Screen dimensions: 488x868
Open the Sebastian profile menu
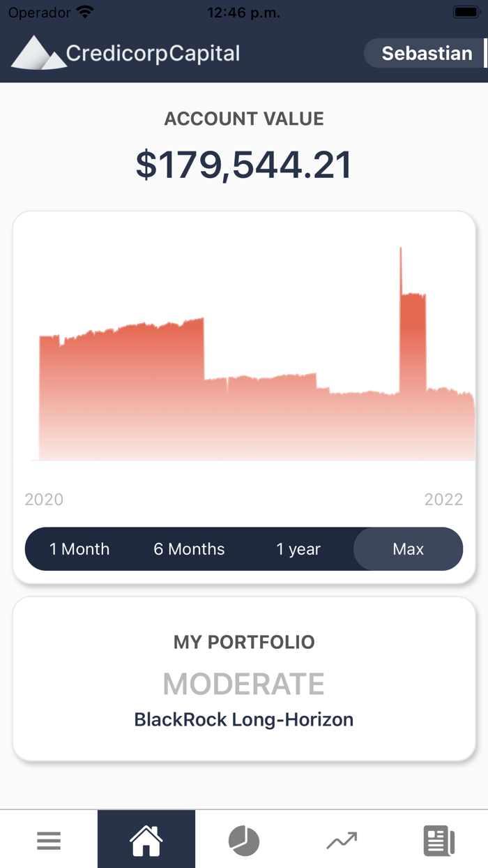coord(427,53)
